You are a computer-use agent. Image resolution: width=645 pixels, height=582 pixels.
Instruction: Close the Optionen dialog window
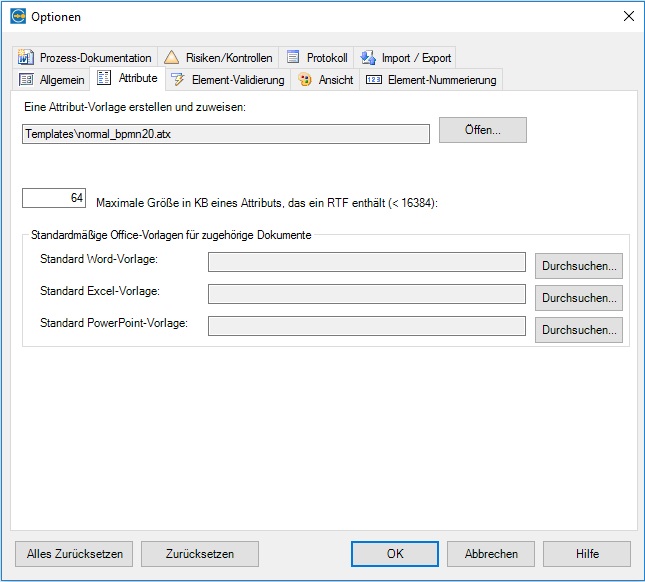(629, 16)
